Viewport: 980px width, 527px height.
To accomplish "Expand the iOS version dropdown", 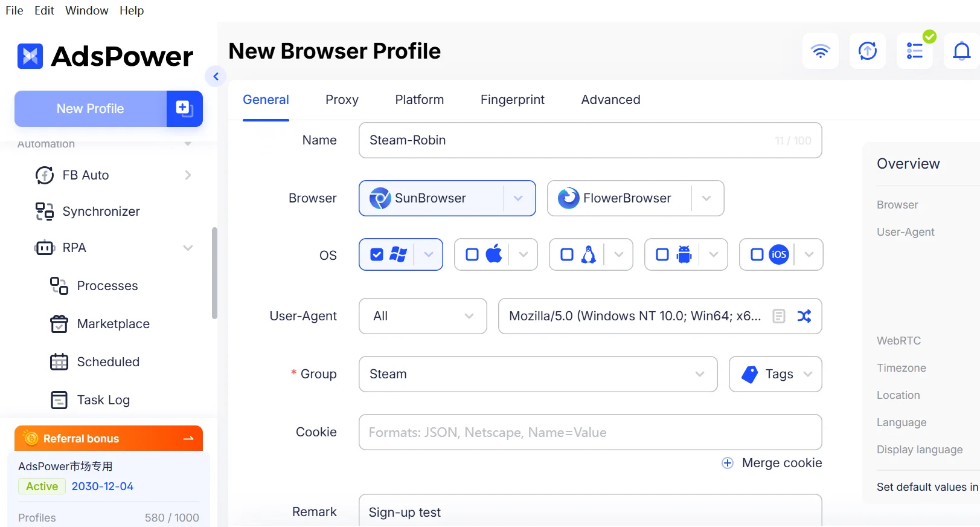I will pyautogui.click(x=809, y=254).
